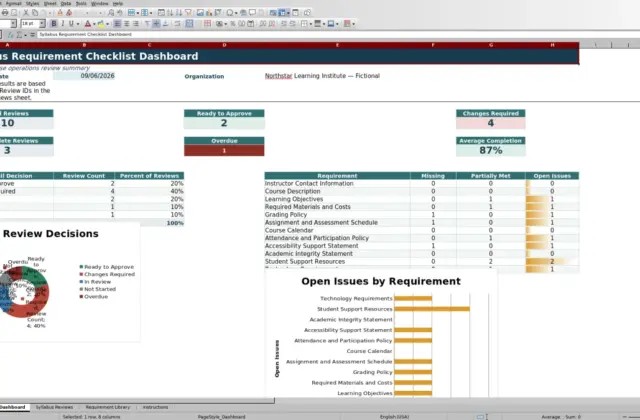This screenshot has height=420, width=640.
Task: Click the Function Wizard fx icon
Action: tap(11, 35)
